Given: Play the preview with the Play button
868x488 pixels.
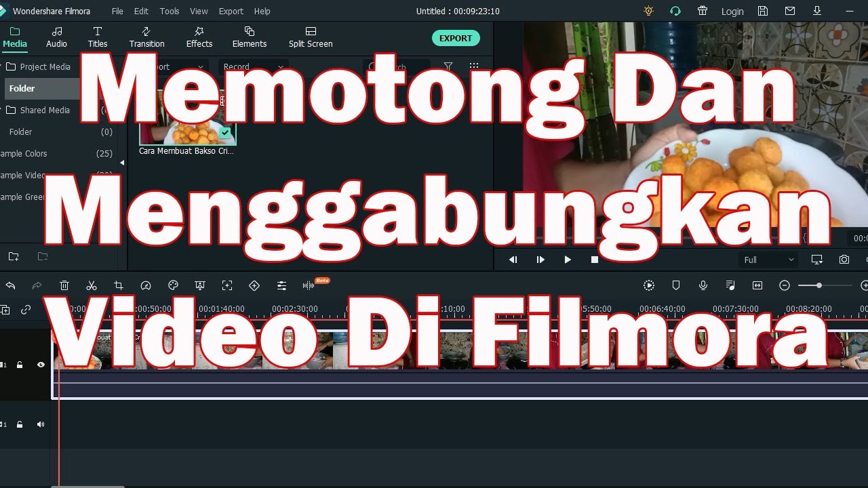Looking at the screenshot, I should tap(568, 260).
